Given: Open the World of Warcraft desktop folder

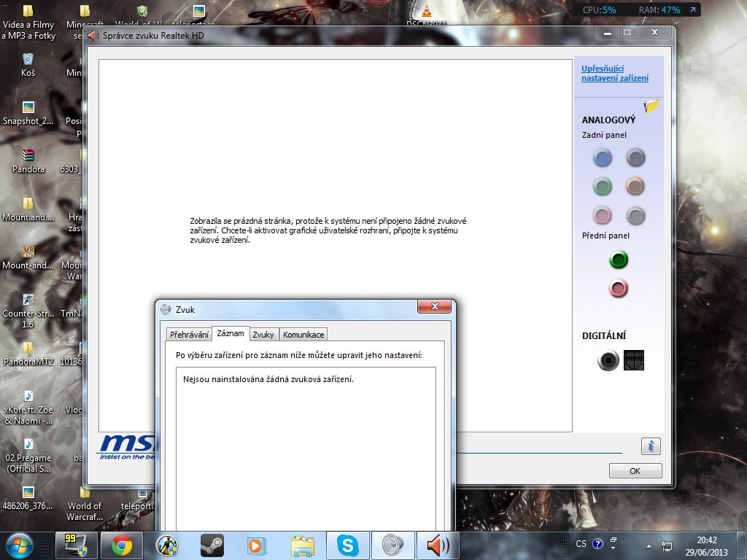Looking at the screenshot, I should (85, 504).
